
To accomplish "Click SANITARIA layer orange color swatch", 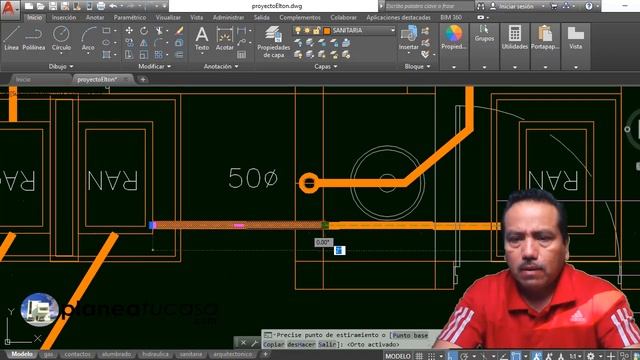I will click(327, 31).
